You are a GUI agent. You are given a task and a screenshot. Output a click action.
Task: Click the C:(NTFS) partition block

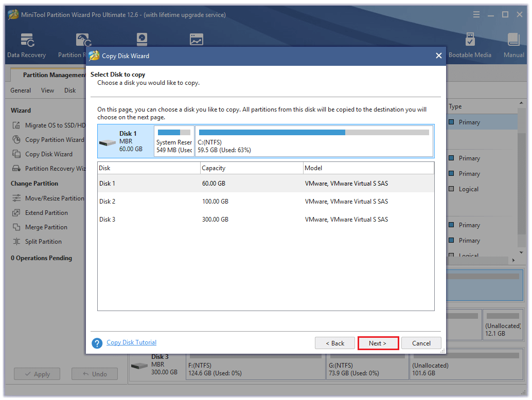point(314,141)
